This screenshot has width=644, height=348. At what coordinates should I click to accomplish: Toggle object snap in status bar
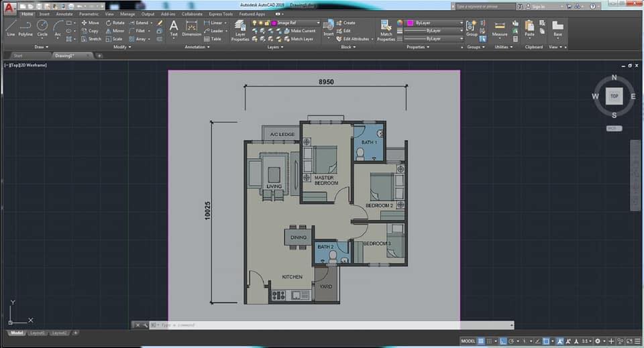coord(546,341)
